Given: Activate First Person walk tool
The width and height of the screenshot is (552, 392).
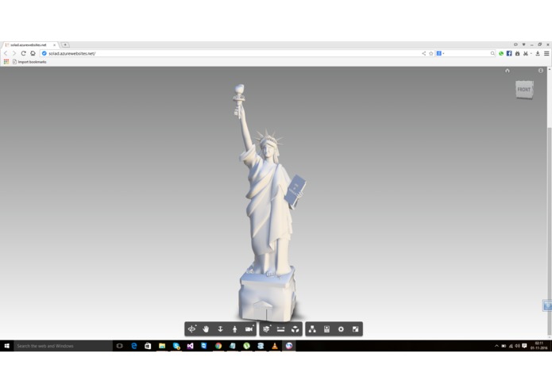Looking at the screenshot, I should (234, 329).
